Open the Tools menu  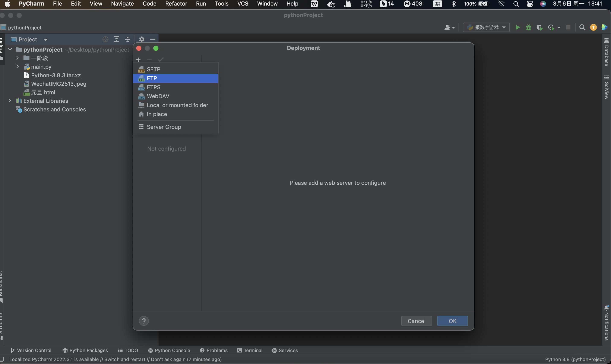tap(222, 4)
